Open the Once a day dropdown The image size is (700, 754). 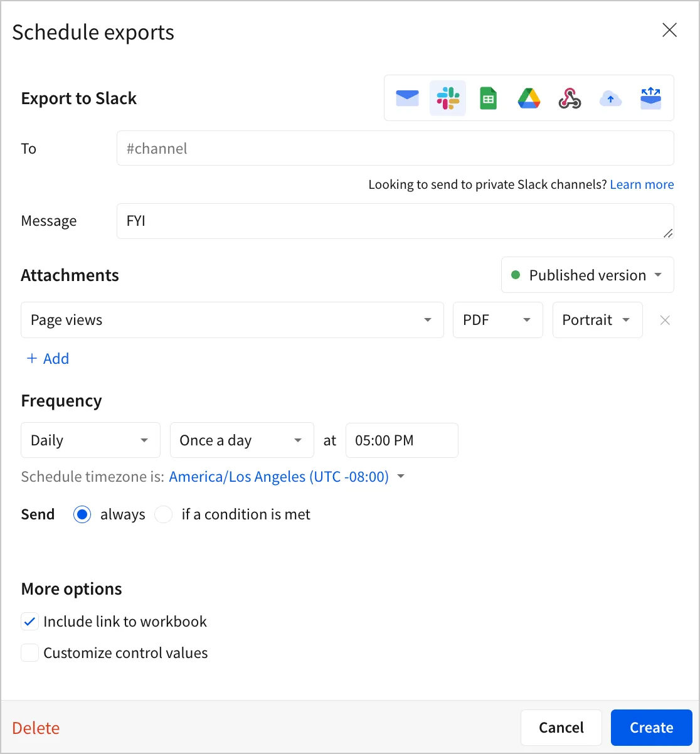[242, 440]
